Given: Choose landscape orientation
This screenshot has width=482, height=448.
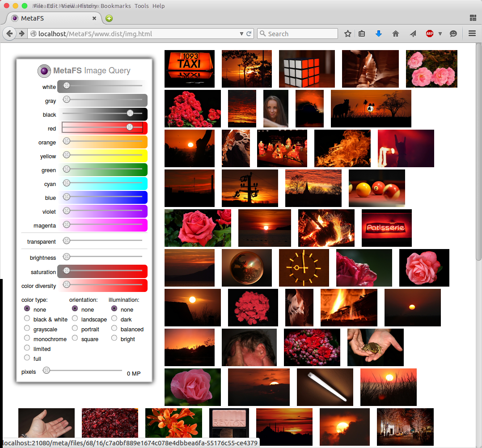Looking at the screenshot, I should 75,318.
